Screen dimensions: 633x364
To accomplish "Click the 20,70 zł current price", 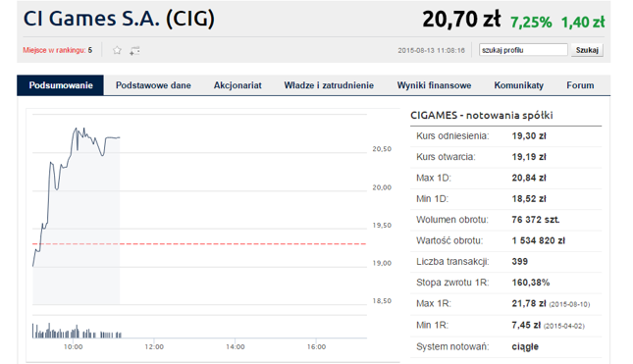I will click(461, 19).
